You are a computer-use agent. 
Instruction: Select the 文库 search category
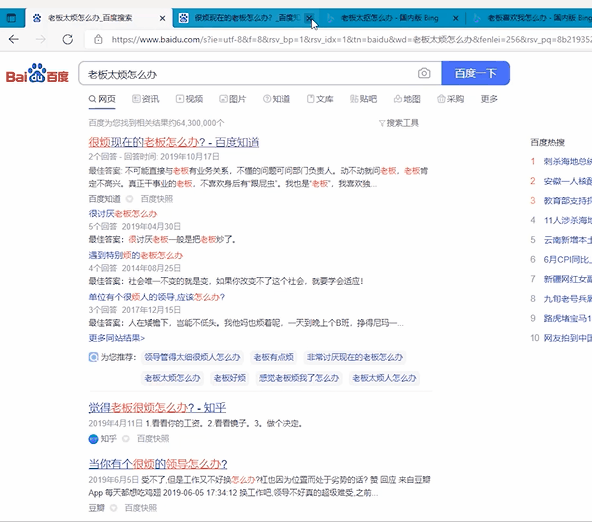click(320, 99)
